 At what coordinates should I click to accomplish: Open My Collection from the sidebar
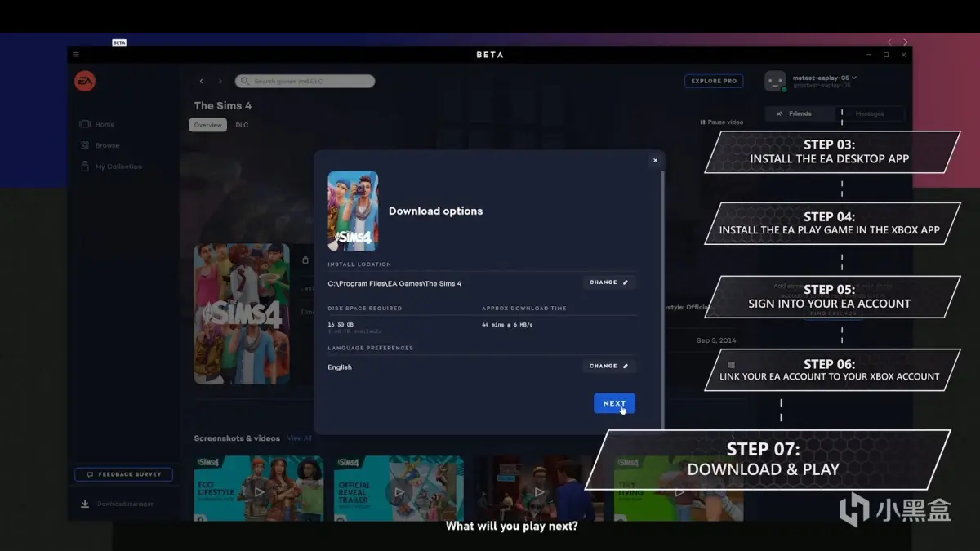pos(118,167)
